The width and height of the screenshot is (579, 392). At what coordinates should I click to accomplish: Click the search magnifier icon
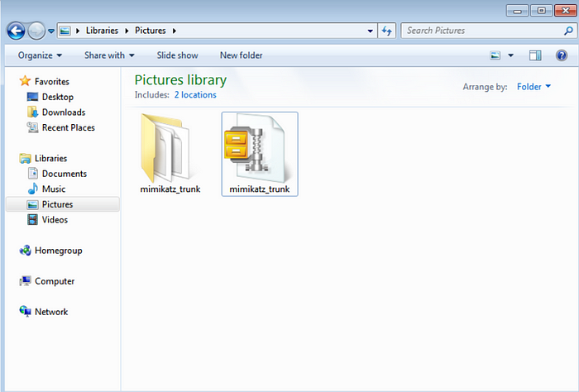[x=568, y=31]
